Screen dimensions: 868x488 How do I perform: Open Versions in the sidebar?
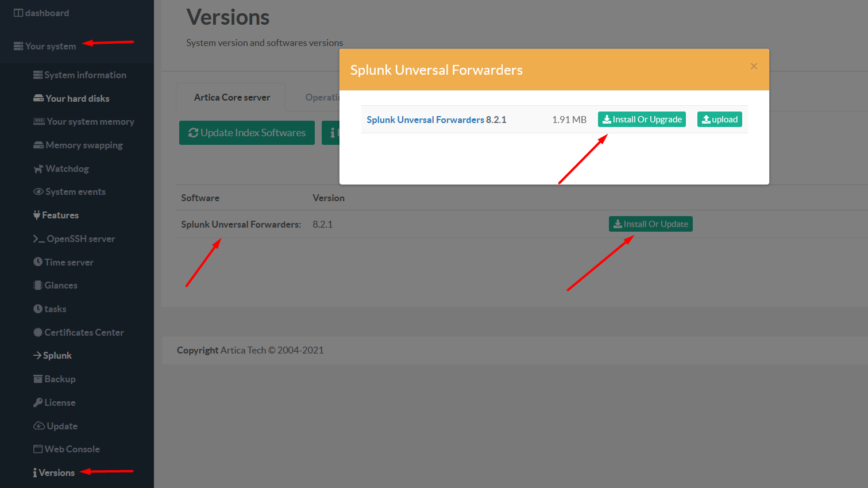56,473
